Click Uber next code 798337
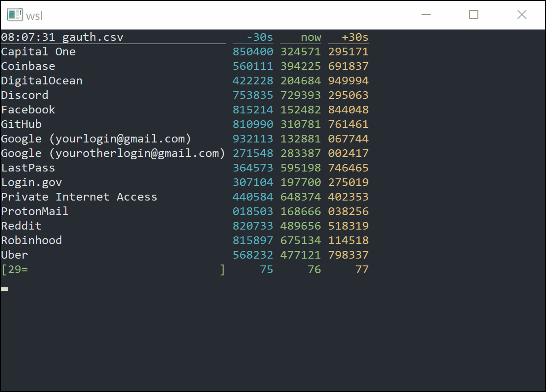The width and height of the screenshot is (546, 392). [348, 255]
